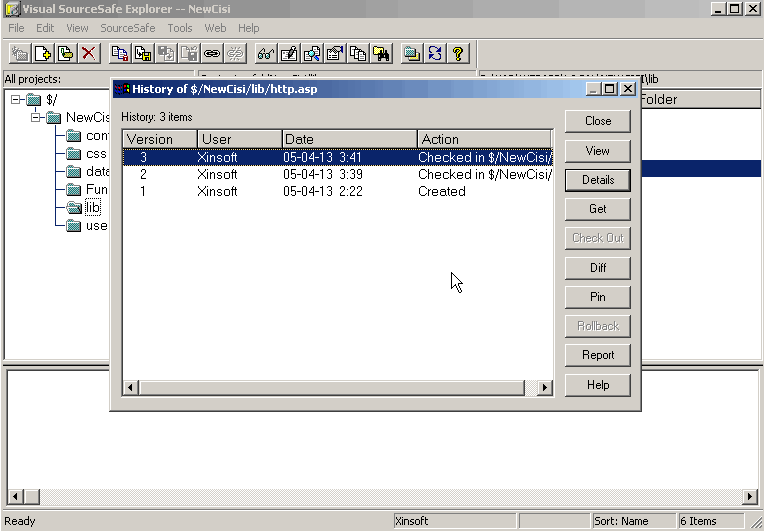Click the Share chain-link toolbar icon
Screen dimensions: 764x531
click(211, 53)
